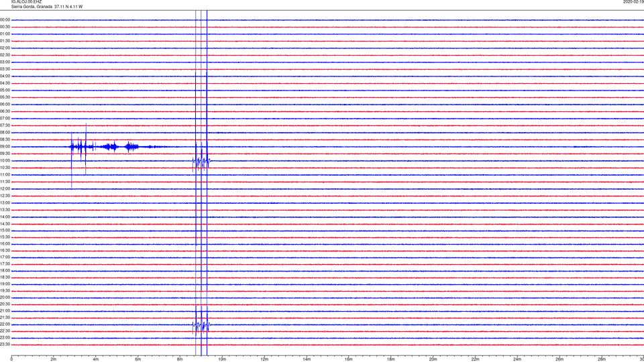Click the 16:00 row label

click(5, 244)
